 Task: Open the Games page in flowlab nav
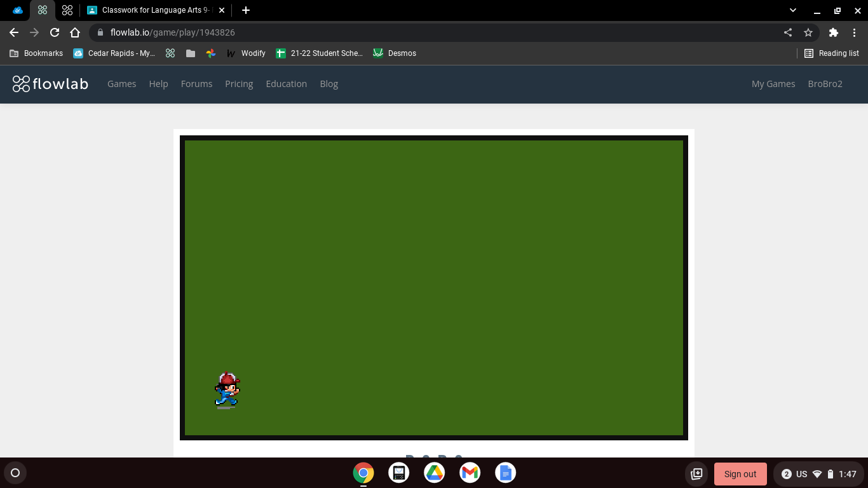click(x=122, y=84)
